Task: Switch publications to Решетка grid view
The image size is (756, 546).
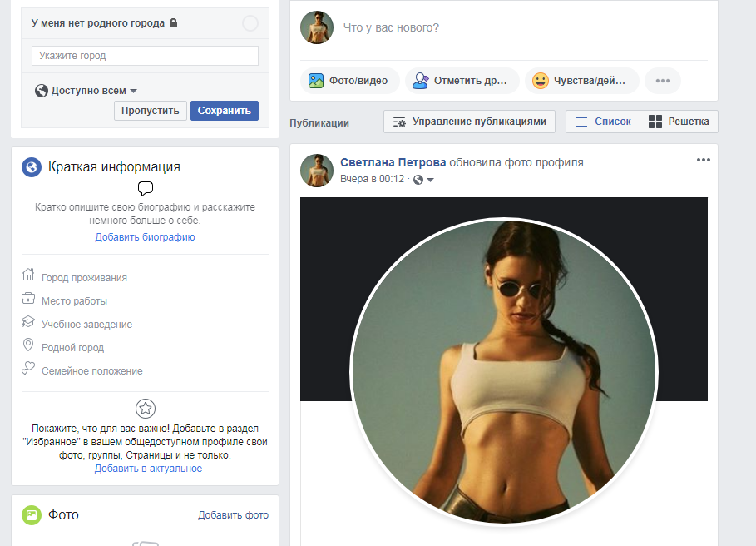Action: point(679,122)
